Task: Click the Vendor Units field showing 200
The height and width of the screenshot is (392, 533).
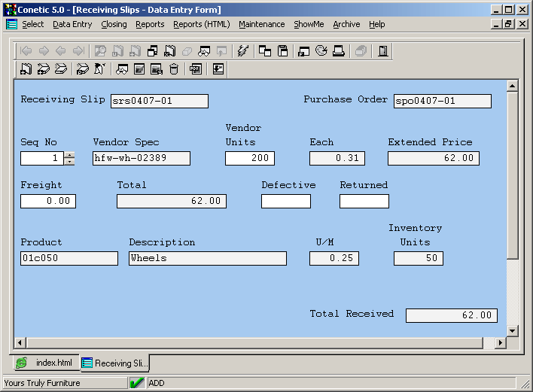Action: tap(249, 159)
